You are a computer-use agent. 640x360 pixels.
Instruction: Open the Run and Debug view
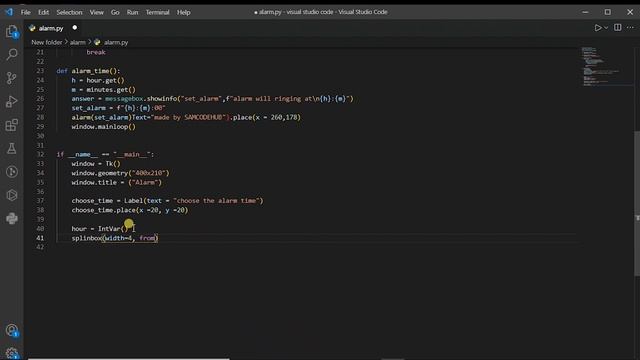point(11,101)
